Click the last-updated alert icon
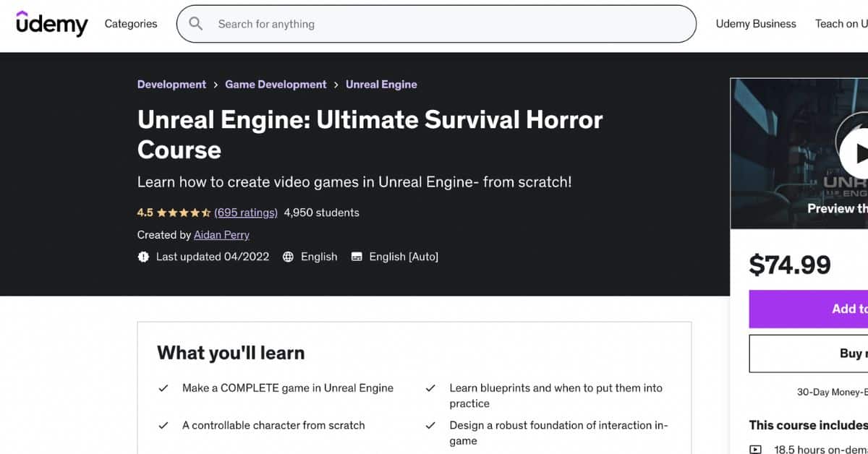The width and height of the screenshot is (868, 454). coord(143,257)
